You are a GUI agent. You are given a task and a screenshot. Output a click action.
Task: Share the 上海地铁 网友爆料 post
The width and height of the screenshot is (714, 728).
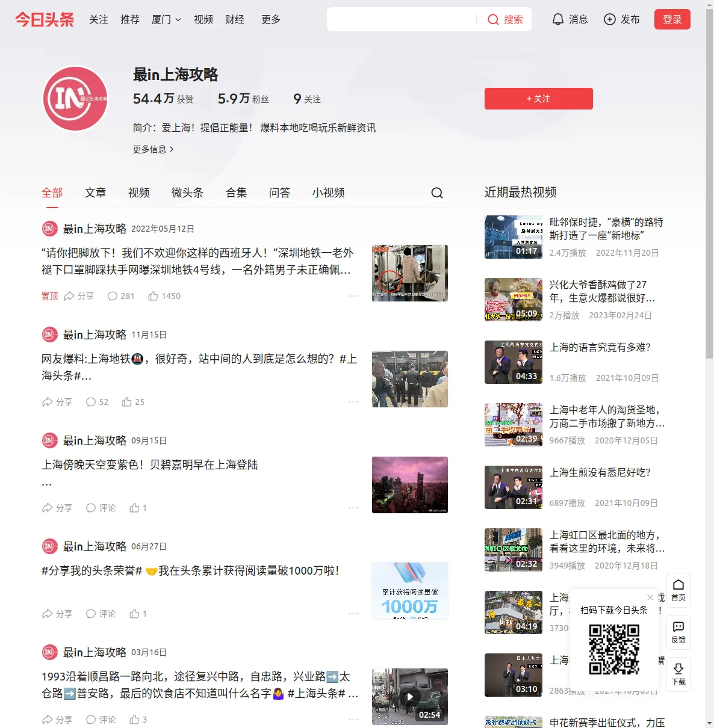point(57,402)
